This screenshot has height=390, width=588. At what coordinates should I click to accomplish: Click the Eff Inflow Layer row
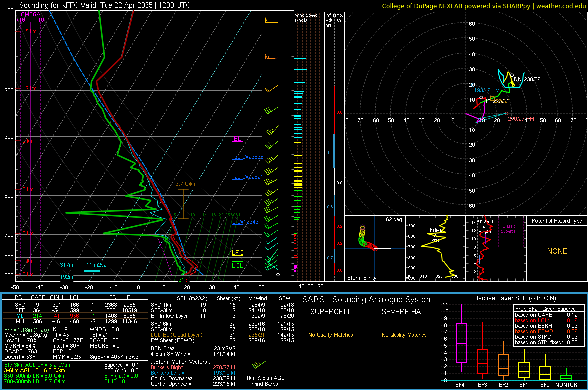pyautogui.click(x=222, y=316)
